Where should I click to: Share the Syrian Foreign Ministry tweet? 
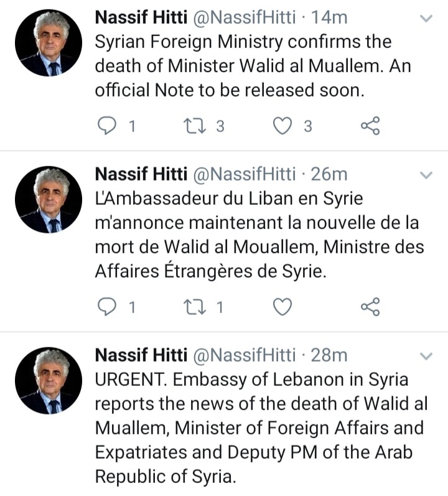tap(370, 126)
